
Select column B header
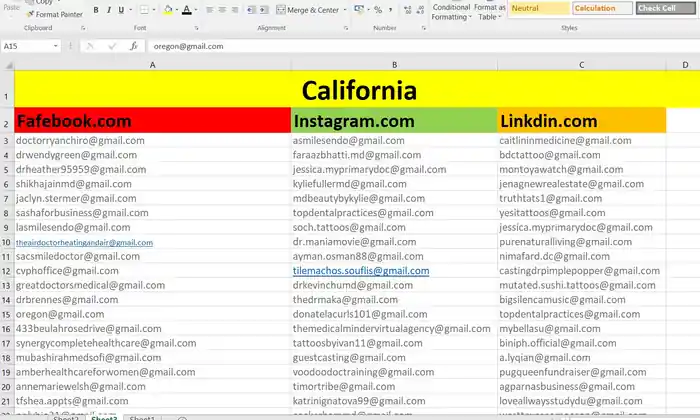coord(394,65)
